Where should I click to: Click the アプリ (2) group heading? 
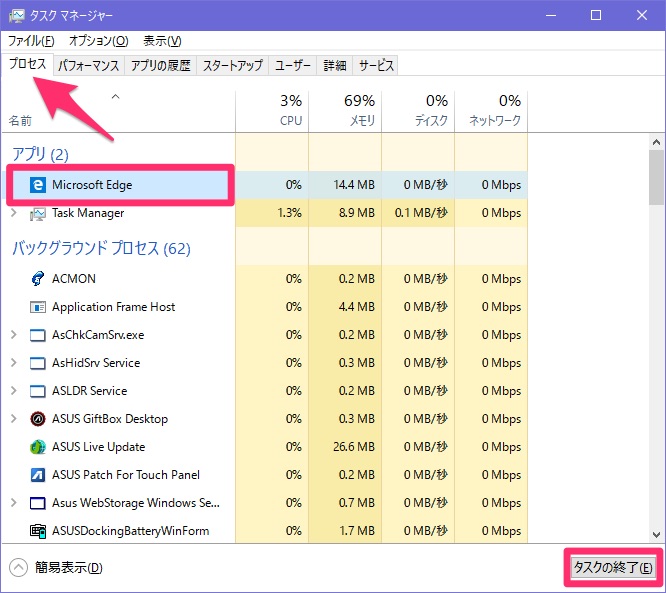pyautogui.click(x=40, y=154)
